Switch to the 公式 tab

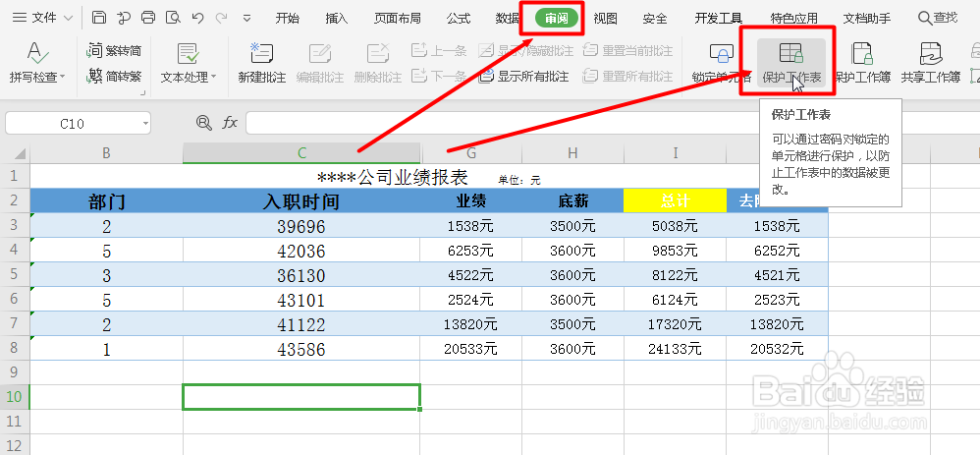[x=459, y=19]
